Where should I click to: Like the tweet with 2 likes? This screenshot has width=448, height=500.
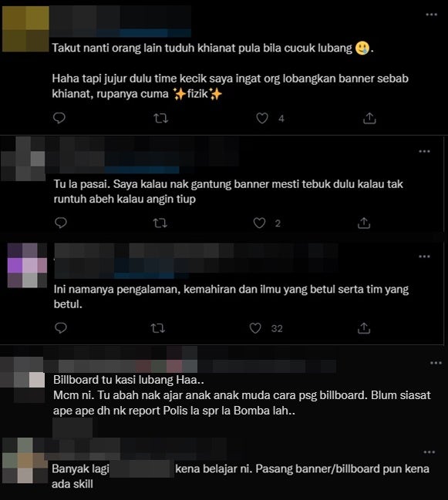tap(259, 223)
